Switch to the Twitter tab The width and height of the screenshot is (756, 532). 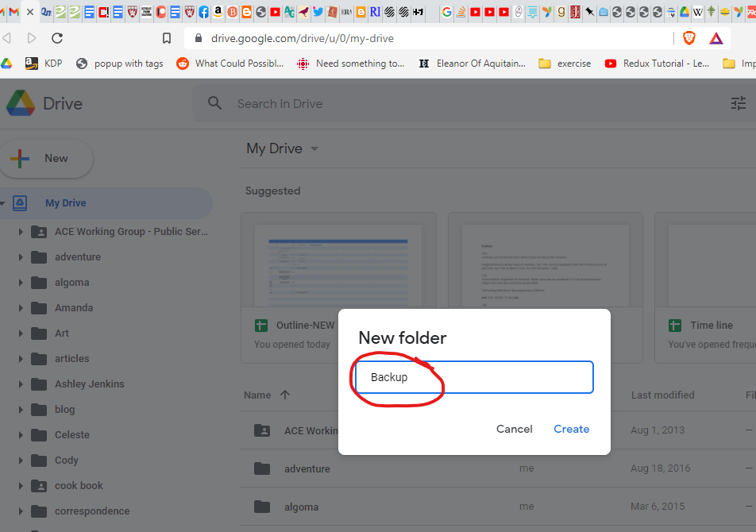[x=318, y=12]
